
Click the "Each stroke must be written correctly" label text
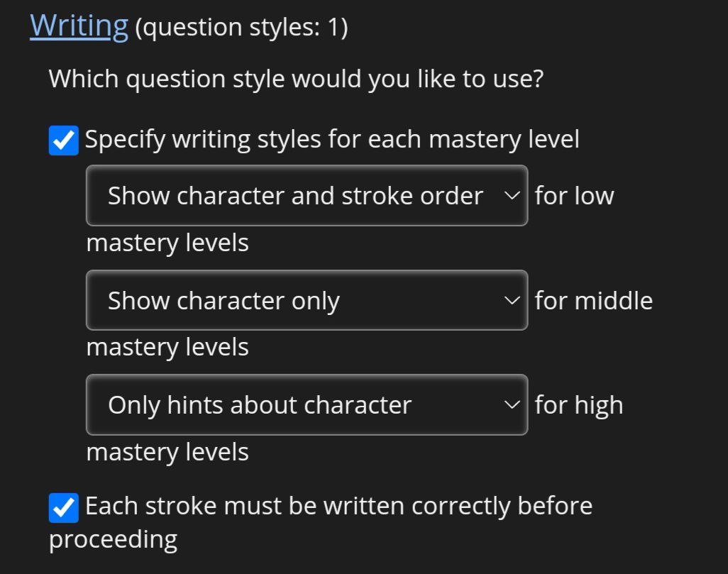pos(338,506)
